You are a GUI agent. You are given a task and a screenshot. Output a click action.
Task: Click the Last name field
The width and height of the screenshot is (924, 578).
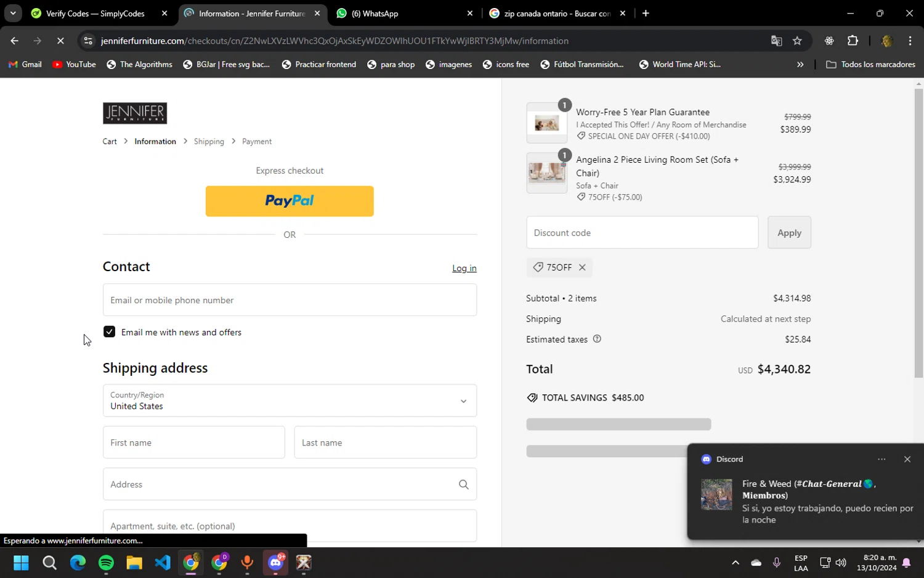386,442
